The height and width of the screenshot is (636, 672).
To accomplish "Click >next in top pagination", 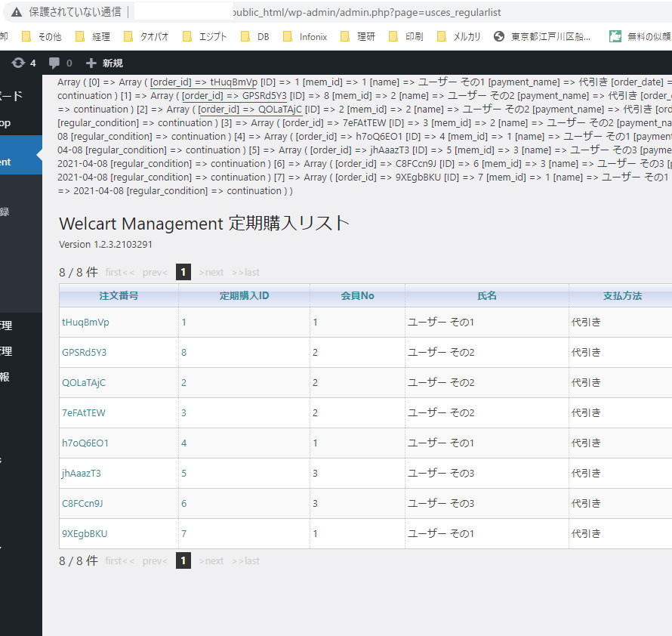I will pos(211,273).
